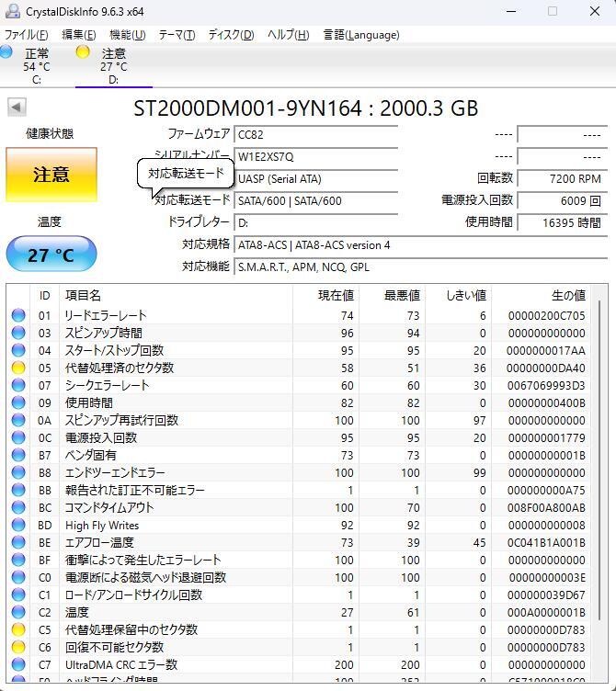Click the blue status dot for ID BB 報告された訂正不可能エラー
Screen dimensions: 616x691
point(18,490)
